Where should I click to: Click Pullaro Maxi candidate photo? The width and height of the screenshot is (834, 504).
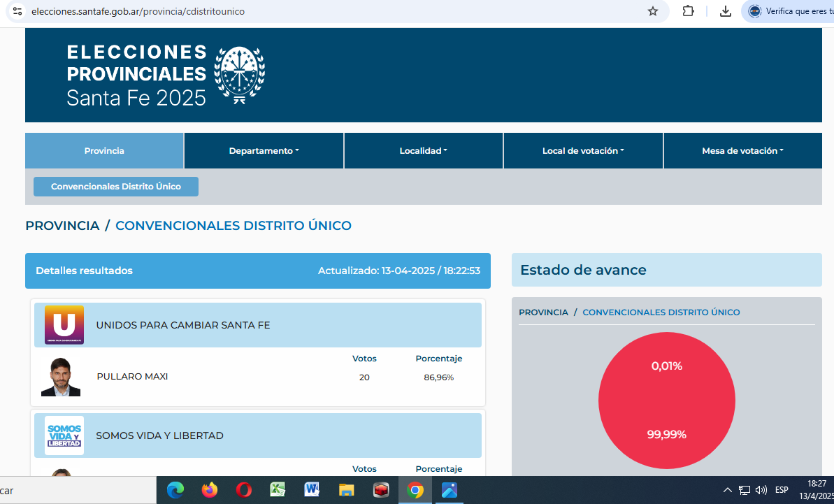[x=61, y=377]
